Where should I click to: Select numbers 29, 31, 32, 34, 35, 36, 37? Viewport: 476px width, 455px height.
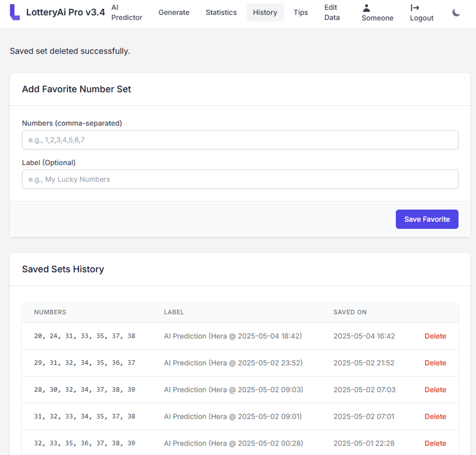(x=84, y=363)
